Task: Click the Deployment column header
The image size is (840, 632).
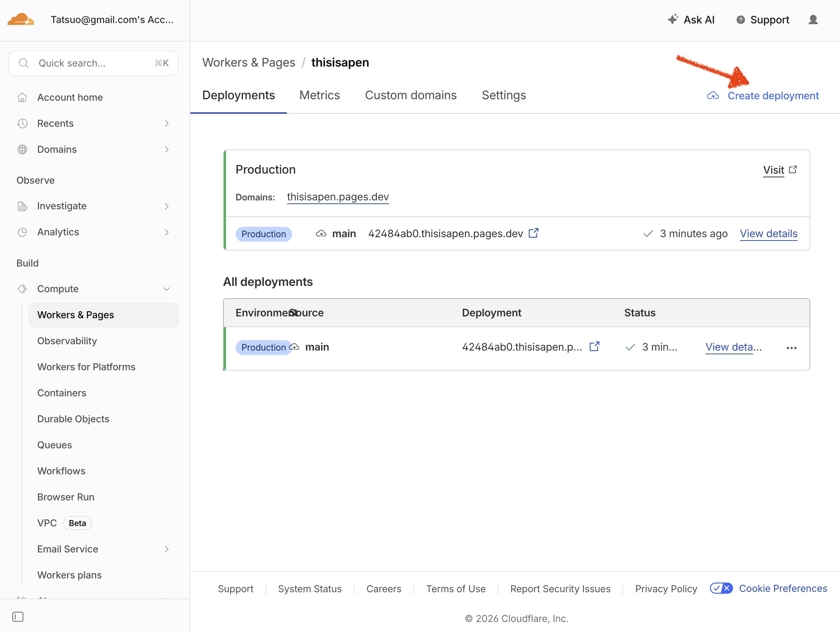Action: click(491, 313)
